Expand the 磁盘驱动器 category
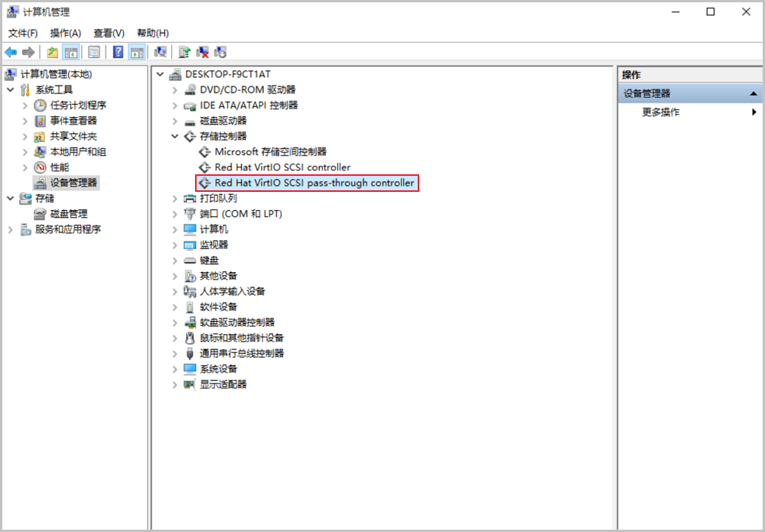The height and width of the screenshot is (532, 765). [x=174, y=121]
